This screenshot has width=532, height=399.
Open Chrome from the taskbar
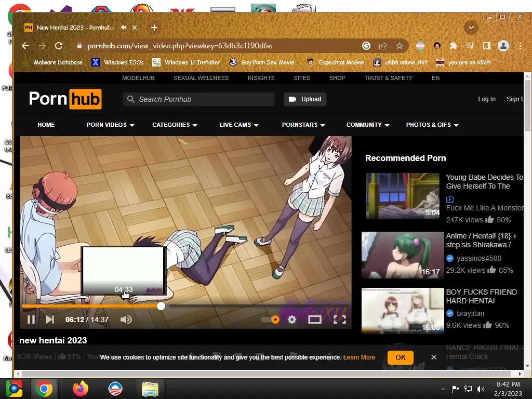coord(44,389)
